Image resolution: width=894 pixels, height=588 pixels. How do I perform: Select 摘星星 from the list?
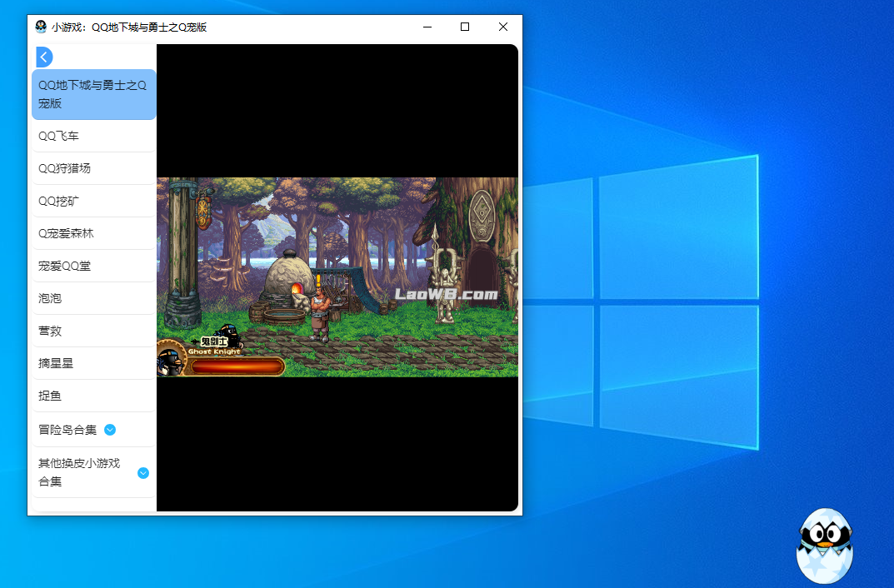pyautogui.click(x=94, y=363)
